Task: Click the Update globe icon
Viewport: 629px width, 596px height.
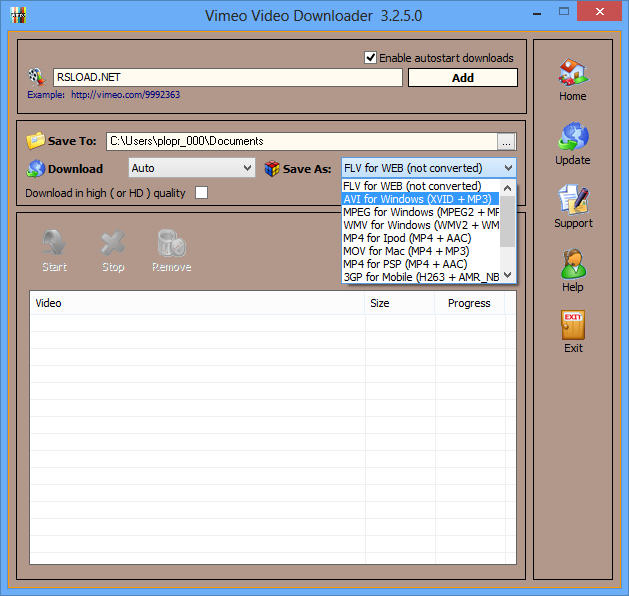Action: (573, 137)
